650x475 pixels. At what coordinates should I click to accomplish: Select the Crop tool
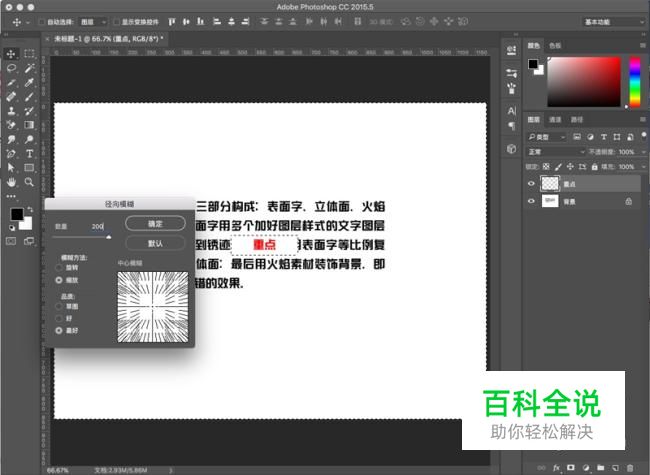click(x=11, y=82)
